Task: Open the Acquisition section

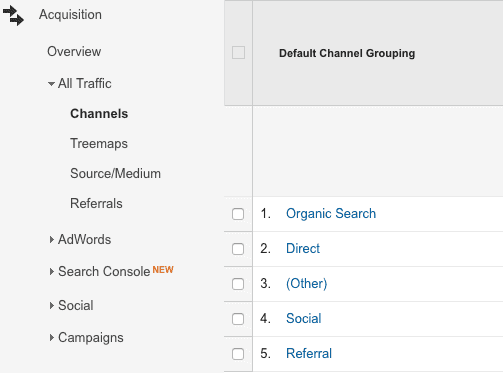Action: [70, 15]
